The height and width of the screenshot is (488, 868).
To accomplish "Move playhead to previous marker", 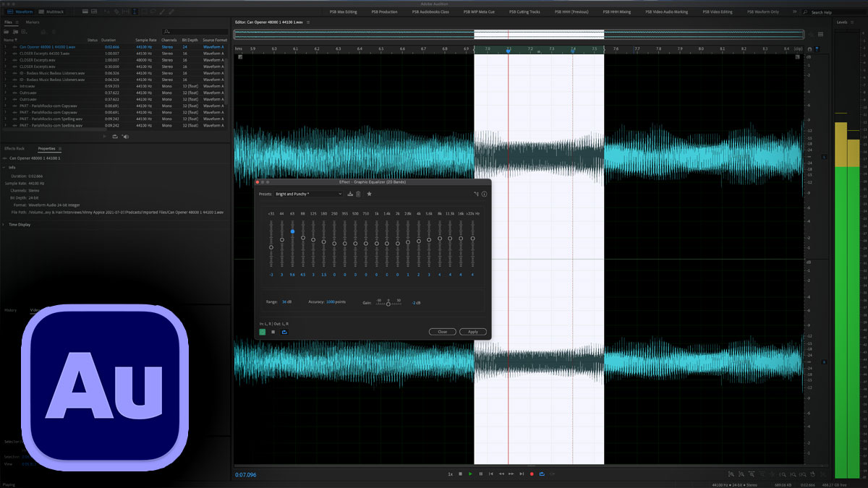I will 491,474.
